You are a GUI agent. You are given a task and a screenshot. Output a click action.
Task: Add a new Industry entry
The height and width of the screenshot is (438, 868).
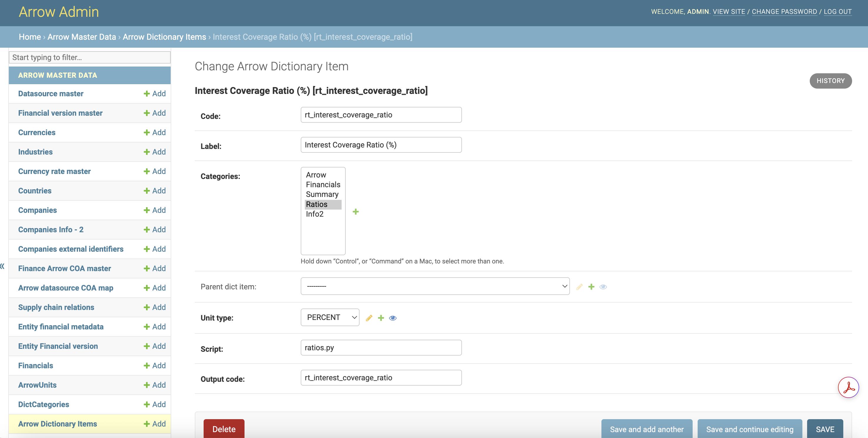(x=155, y=152)
